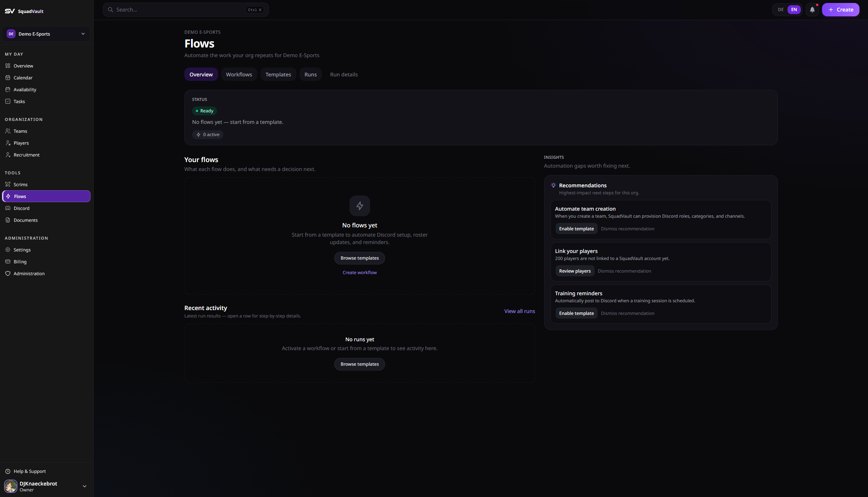868x497 pixels.
Task: Enable template for Automate team creation
Action: coord(576,229)
